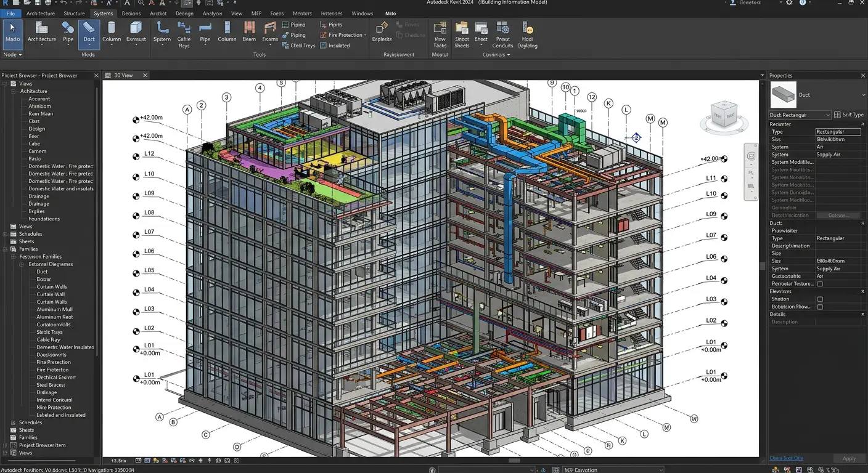Click the help question mark icon
Viewport: 868px width, 473px height.
[x=802, y=3]
